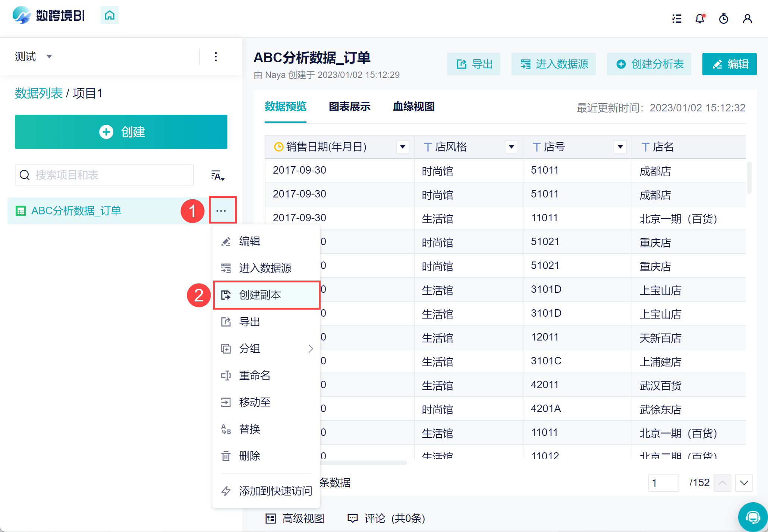Open the filter dropdown on the 店风格 column

(511, 147)
